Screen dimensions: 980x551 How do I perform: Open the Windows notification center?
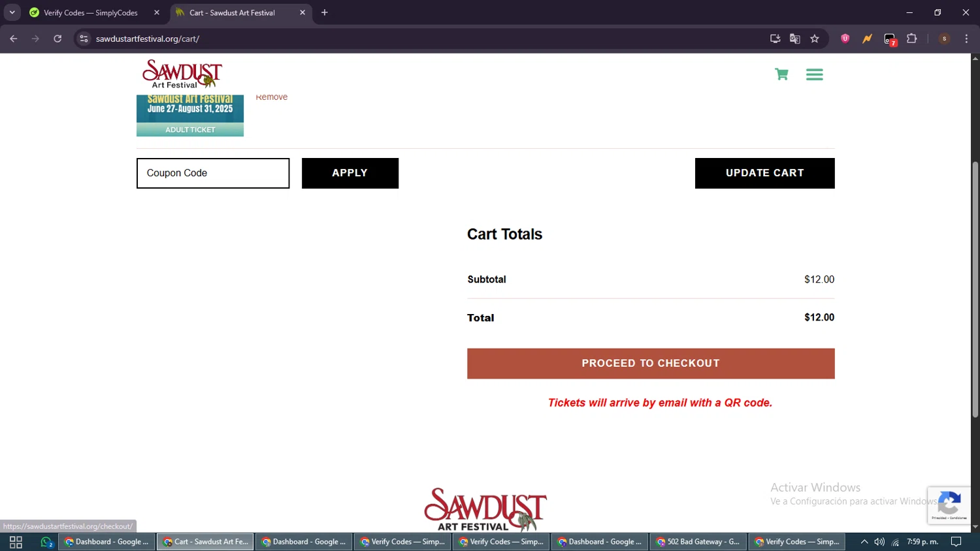coord(956,542)
